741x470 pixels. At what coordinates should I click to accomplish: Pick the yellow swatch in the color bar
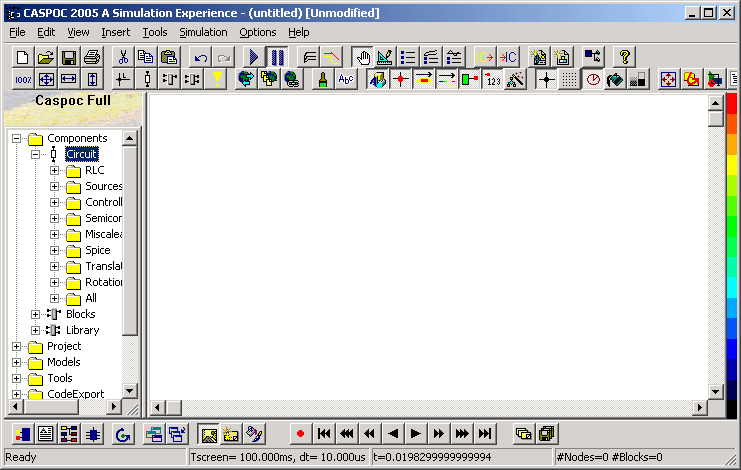(732, 165)
